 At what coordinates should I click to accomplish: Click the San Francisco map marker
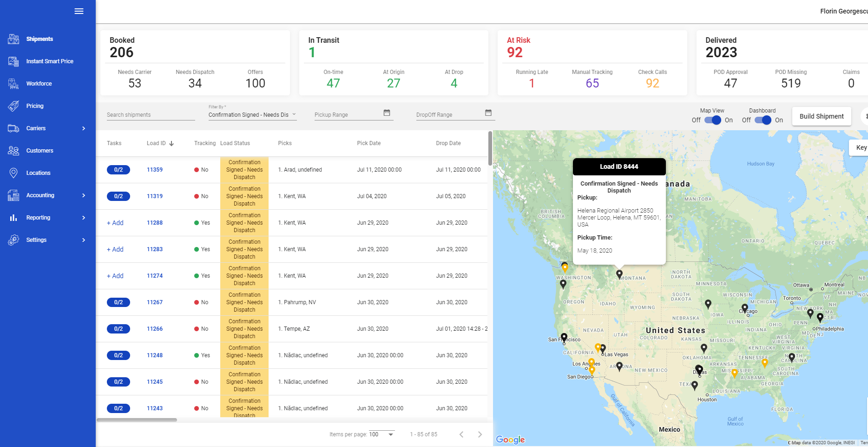564,338
